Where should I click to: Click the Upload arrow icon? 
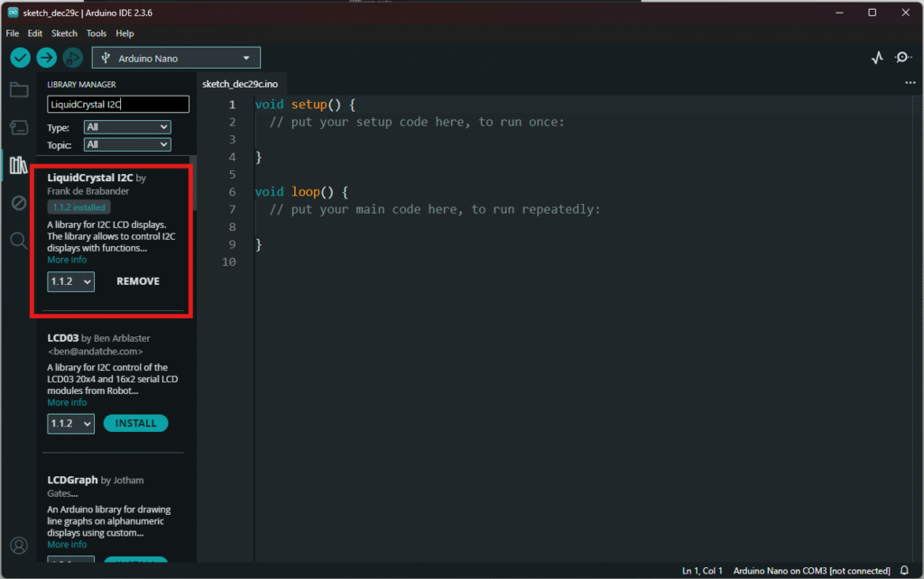tap(46, 58)
